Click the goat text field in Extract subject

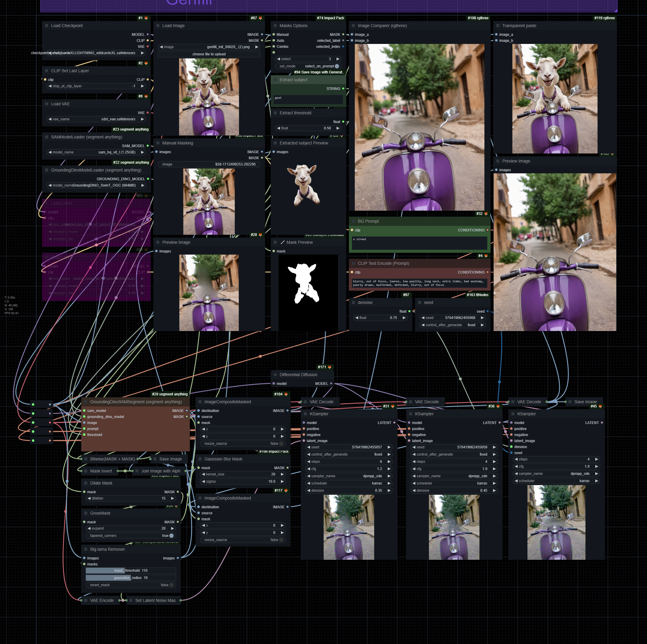308,99
